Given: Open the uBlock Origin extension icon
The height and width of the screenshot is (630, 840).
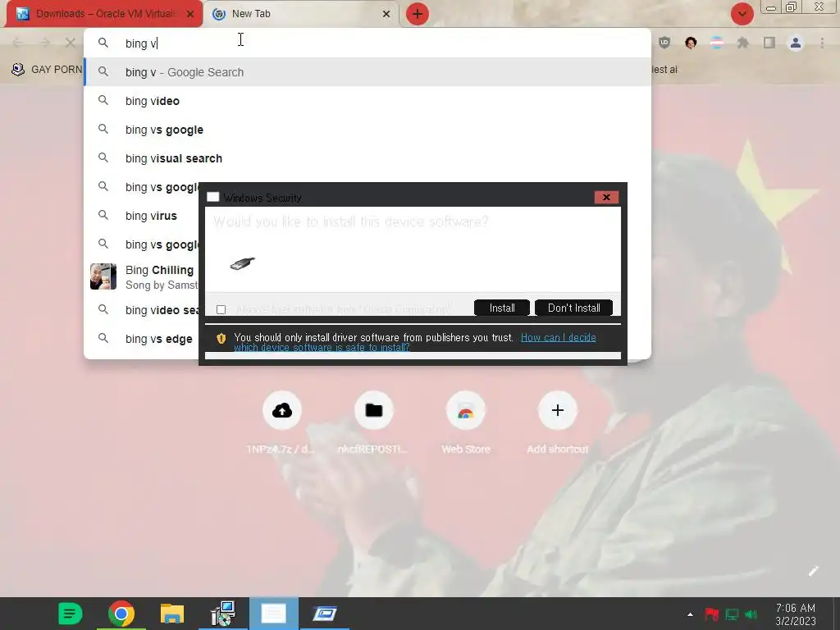Looking at the screenshot, I should 664,43.
